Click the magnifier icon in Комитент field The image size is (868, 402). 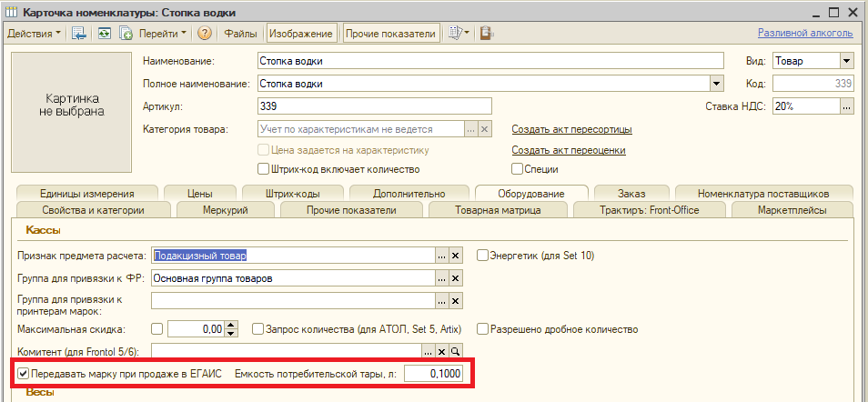457,351
